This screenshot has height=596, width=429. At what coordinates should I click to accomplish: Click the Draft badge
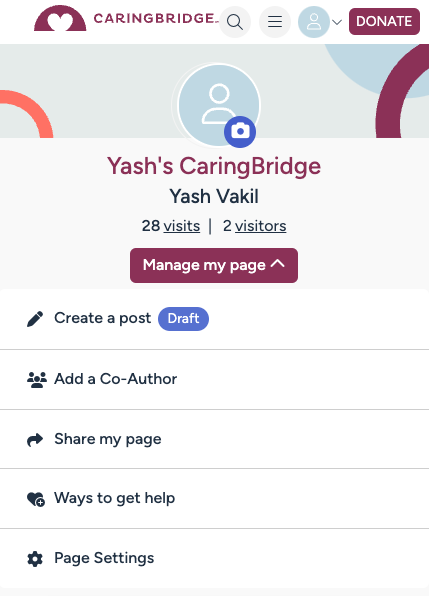point(183,319)
